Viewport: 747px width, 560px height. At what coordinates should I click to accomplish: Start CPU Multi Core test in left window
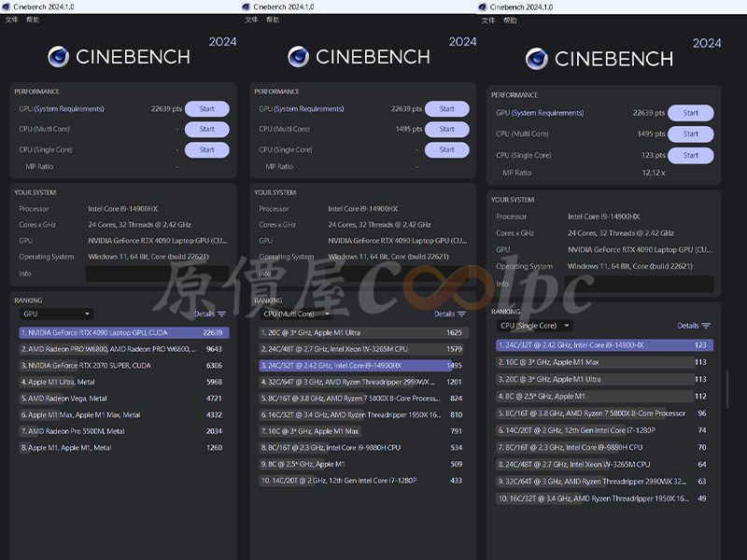206,129
